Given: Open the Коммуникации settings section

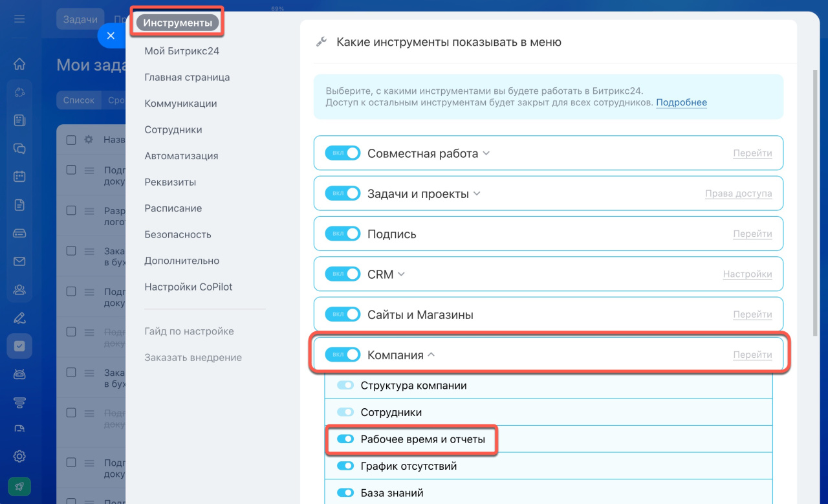Looking at the screenshot, I should [180, 104].
